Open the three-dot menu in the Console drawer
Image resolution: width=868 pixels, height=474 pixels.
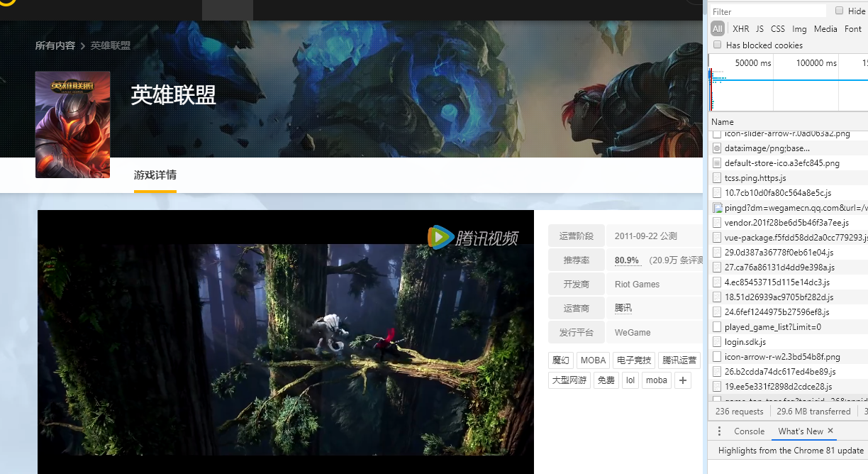coord(719,431)
